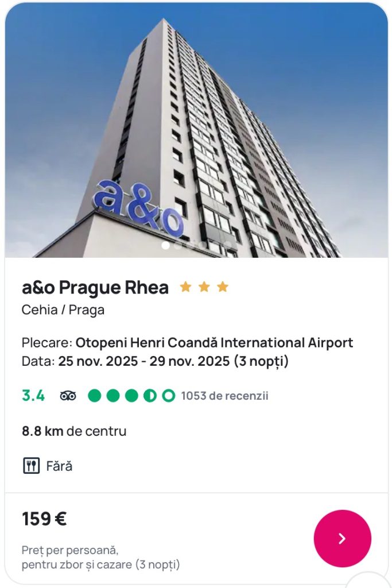392x588 pixels.
Task: Select the first carousel dot on the photo
Action: tap(165, 245)
